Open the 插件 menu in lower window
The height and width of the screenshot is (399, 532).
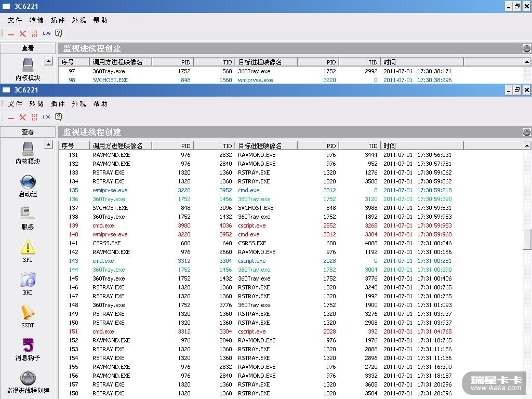point(58,104)
